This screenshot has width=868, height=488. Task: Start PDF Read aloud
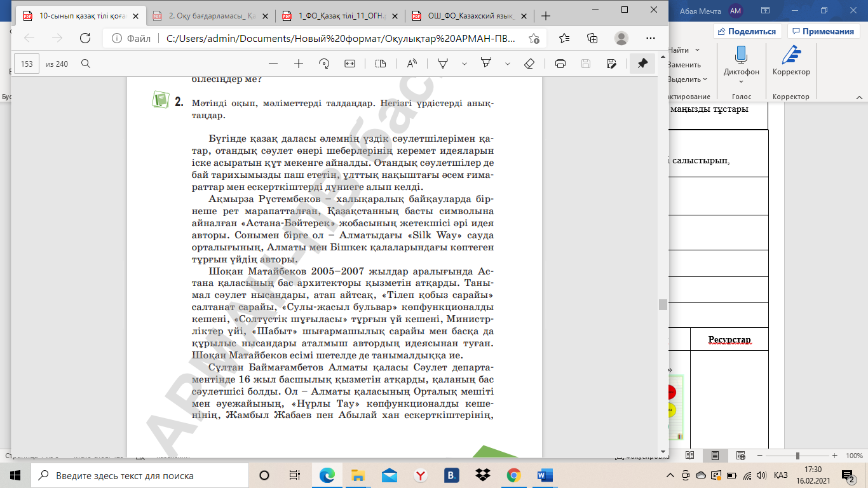412,64
